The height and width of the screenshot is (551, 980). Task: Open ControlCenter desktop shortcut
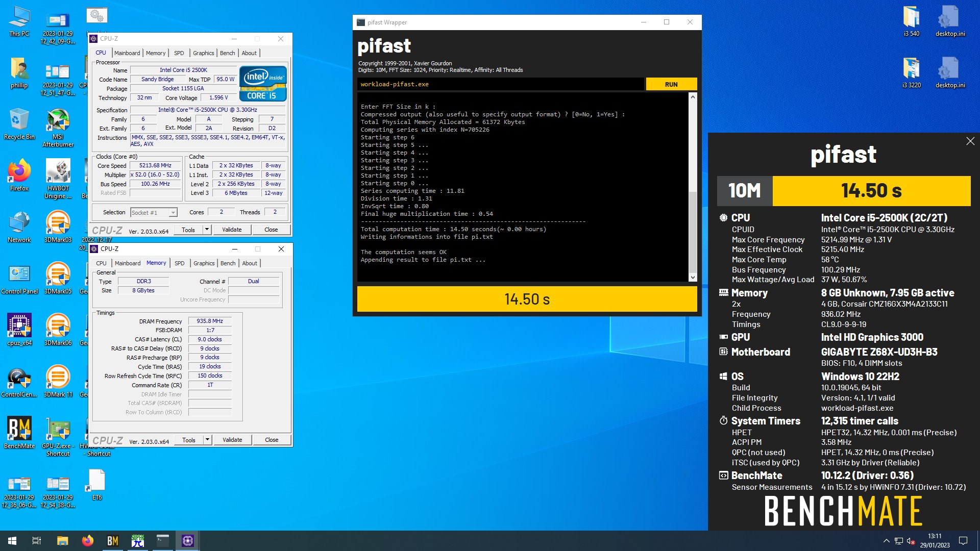coord(19,382)
